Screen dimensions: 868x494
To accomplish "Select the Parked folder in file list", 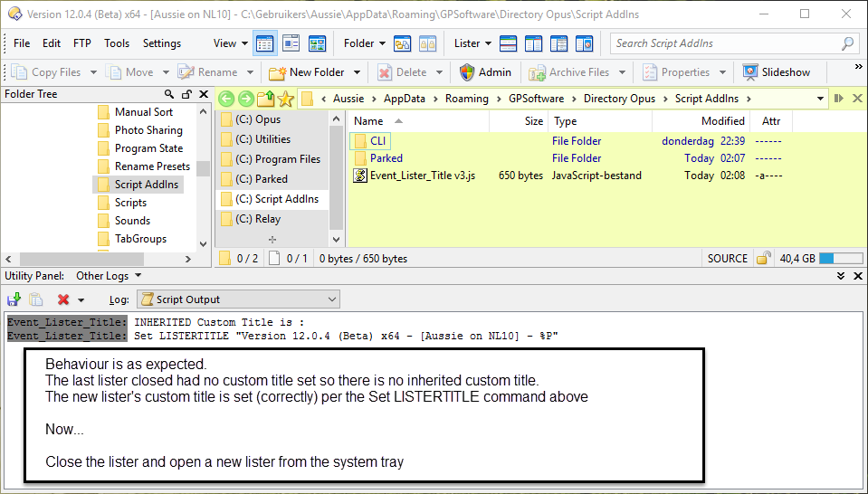I will 386,158.
